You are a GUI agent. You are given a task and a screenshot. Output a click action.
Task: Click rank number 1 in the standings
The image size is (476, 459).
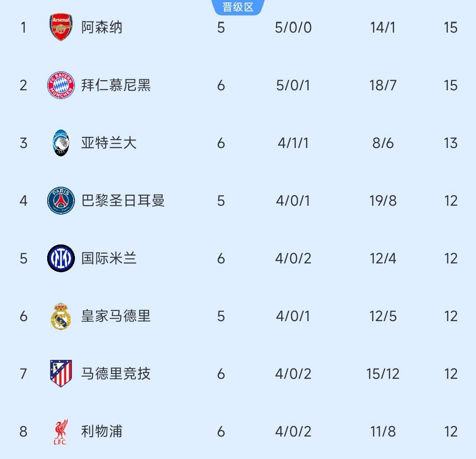click(x=23, y=28)
